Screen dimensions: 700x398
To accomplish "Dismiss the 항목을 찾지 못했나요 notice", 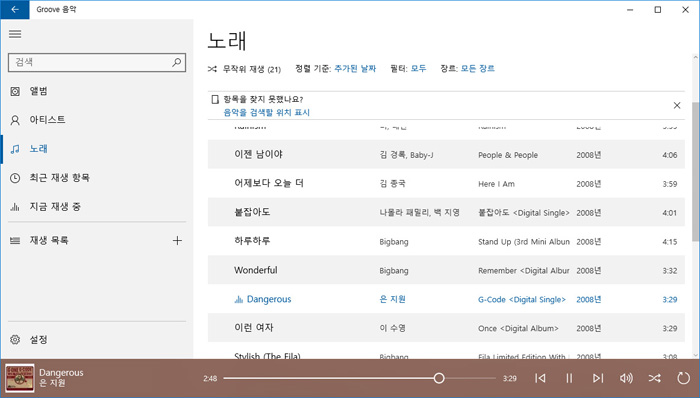I will [677, 105].
